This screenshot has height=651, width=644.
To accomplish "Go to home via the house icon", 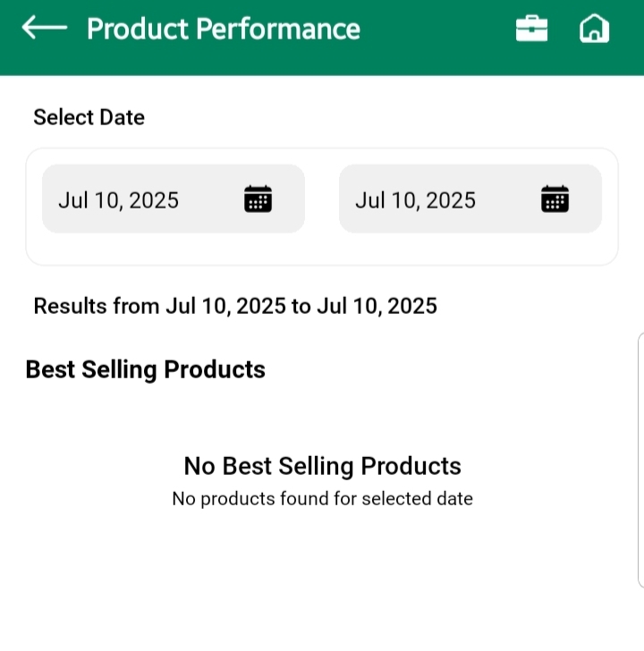I will point(594,29).
